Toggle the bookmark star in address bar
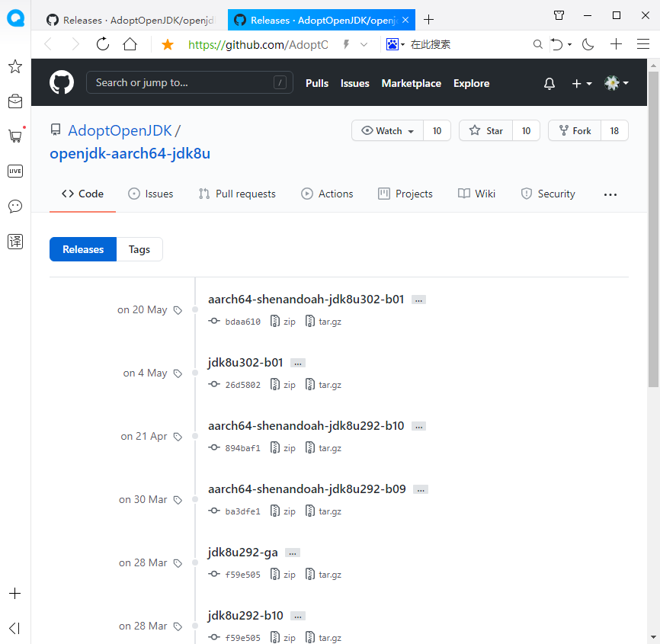Screen dimensions: 660x644 pyautogui.click(x=168, y=44)
